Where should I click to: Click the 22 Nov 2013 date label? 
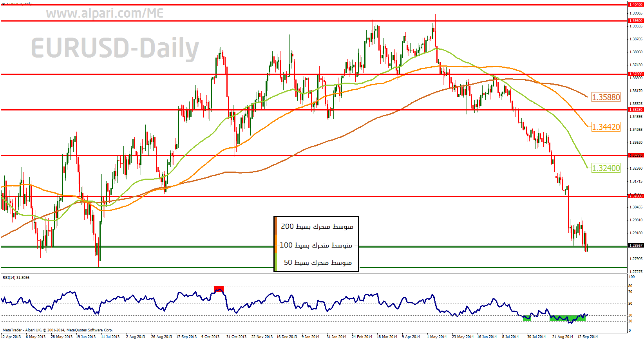coord(262,336)
